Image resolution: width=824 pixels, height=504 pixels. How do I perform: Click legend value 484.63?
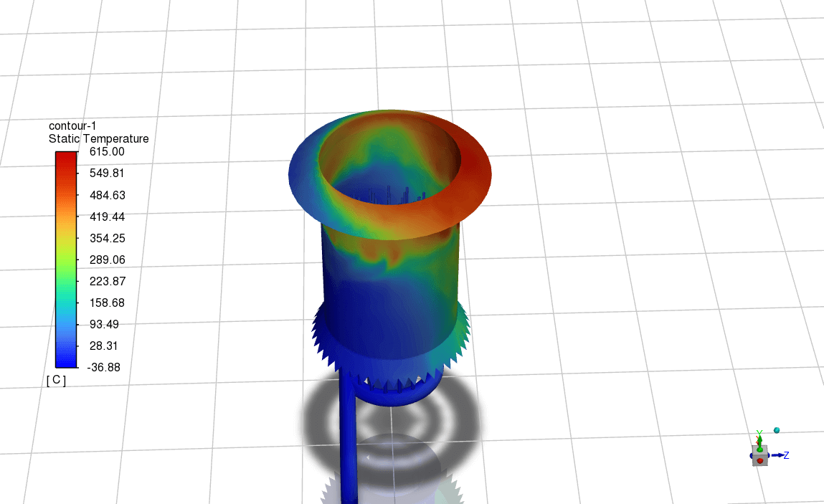click(x=107, y=195)
